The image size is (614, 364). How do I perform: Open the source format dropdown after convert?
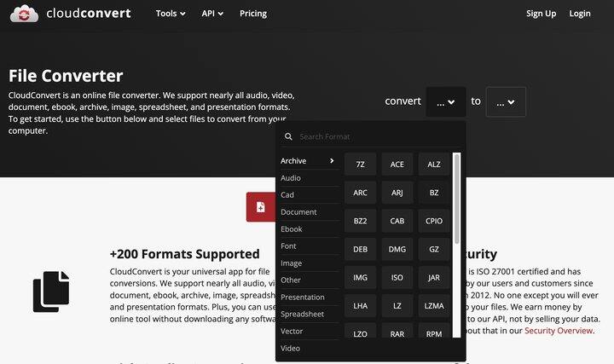pos(446,101)
